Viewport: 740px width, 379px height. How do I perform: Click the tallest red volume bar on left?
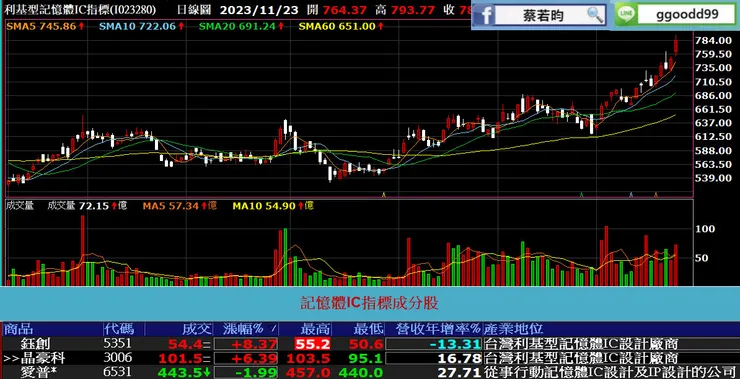83,251
